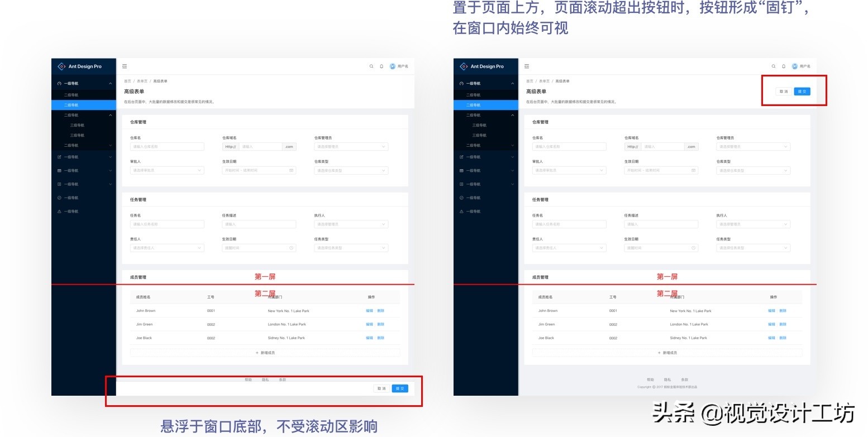This screenshot has height=437, width=868.
Task: Click 提交 button at top of right mockup
Action: (802, 92)
